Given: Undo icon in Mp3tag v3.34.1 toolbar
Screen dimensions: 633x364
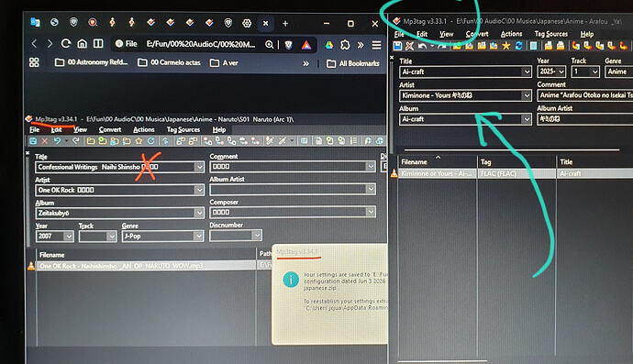Looking at the screenshot, I should (57, 141).
